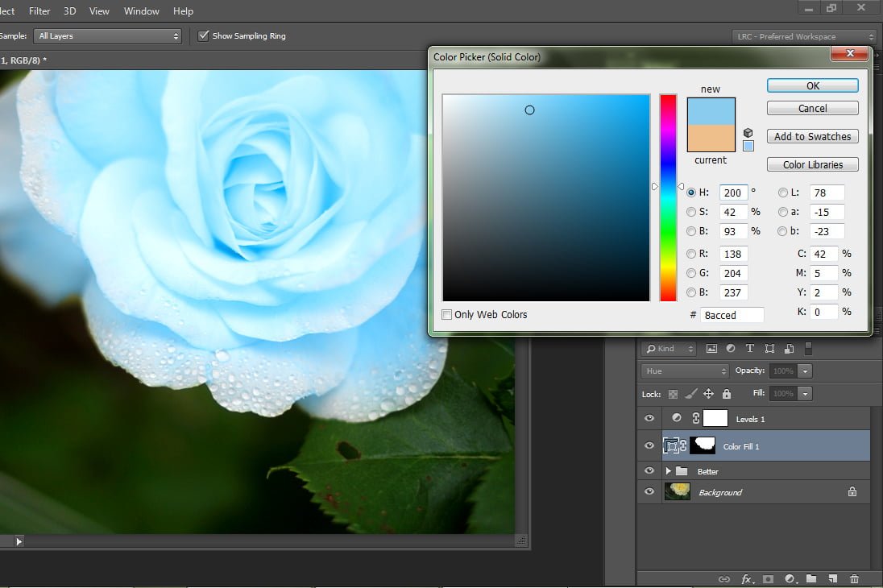This screenshot has height=588, width=883.
Task: Click the hex color input field
Action: tap(732, 315)
